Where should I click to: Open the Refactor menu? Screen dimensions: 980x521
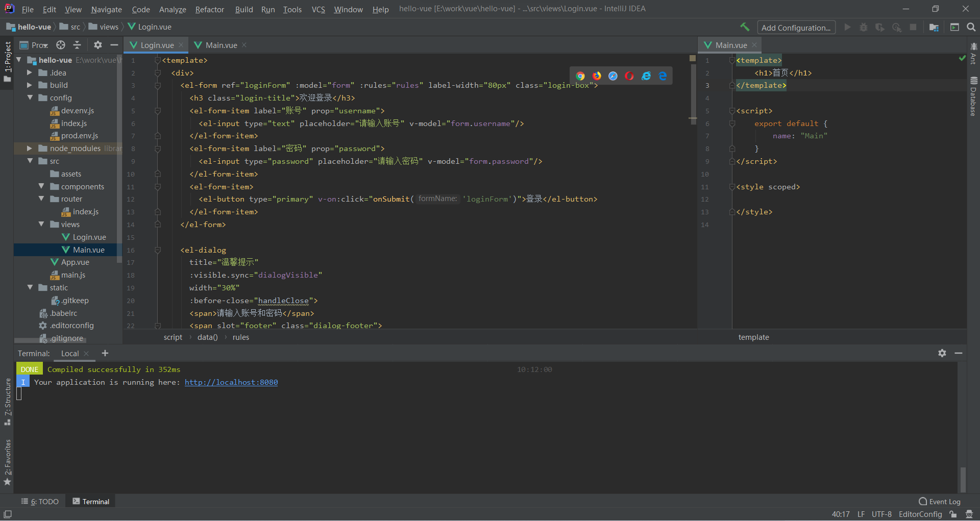(209, 9)
